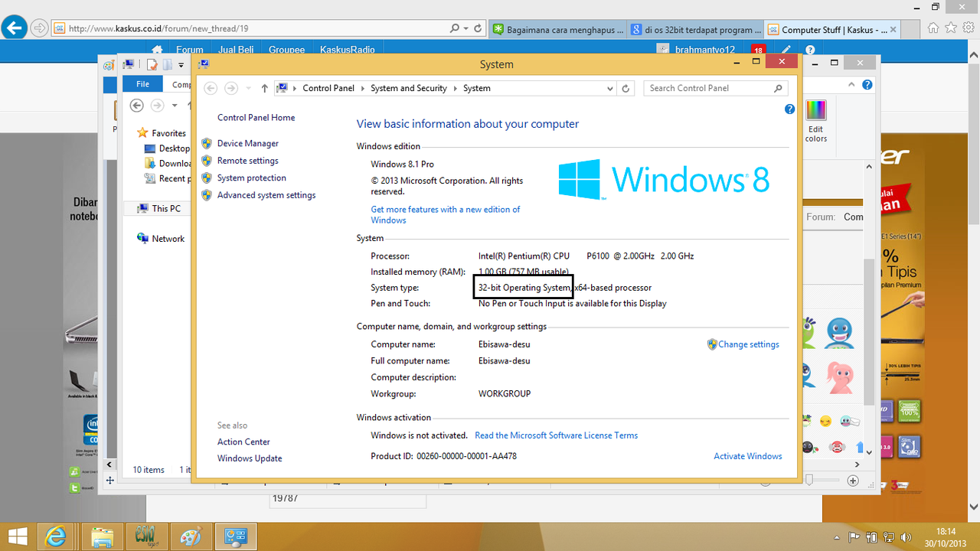Screen dimensions: 980x551
Task: Go to Control Panel Home
Action: pos(256,118)
